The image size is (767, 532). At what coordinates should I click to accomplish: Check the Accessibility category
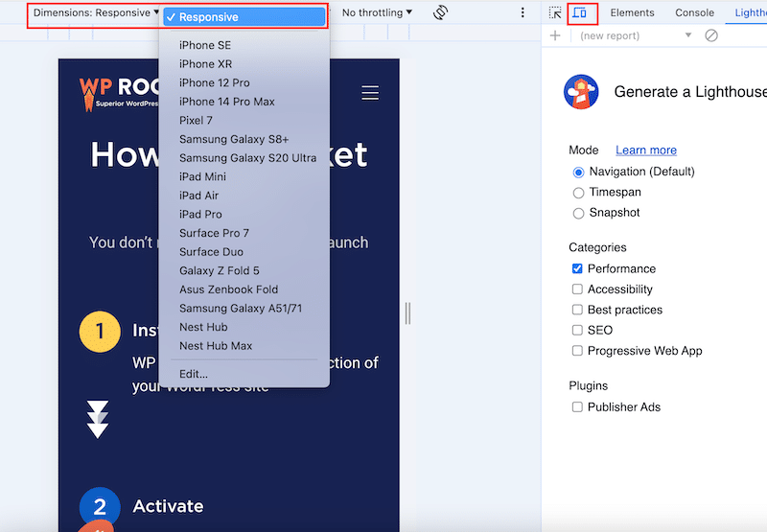577,289
